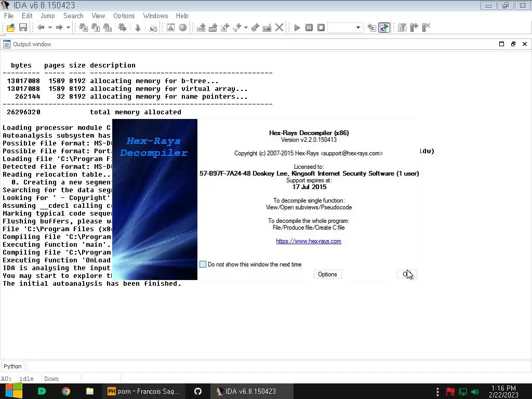Viewport: 532px width, 399px height.
Task: Jump forward with the right arrow icon
Action: click(59, 28)
